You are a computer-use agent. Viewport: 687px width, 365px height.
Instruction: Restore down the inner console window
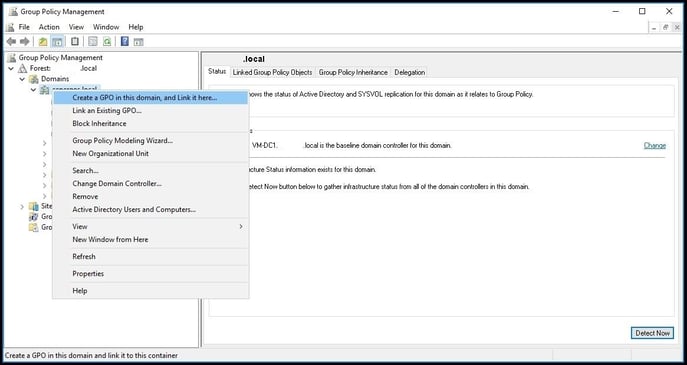pos(666,27)
